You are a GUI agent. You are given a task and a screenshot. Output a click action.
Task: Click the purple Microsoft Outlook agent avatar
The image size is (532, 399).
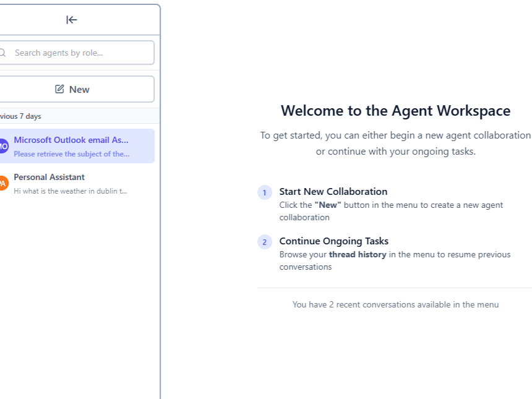[x=3, y=146]
